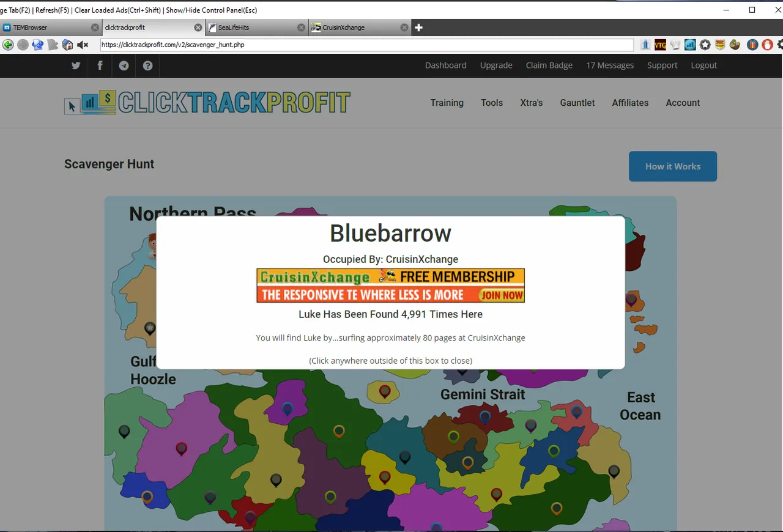Click the East Ocean map label
This screenshot has height=532, width=783.
click(640, 406)
